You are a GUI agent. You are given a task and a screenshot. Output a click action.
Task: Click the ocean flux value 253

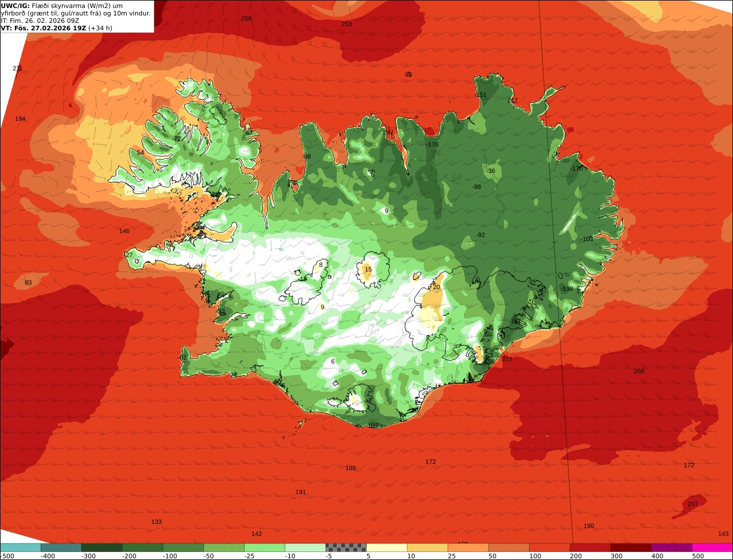[346, 24]
